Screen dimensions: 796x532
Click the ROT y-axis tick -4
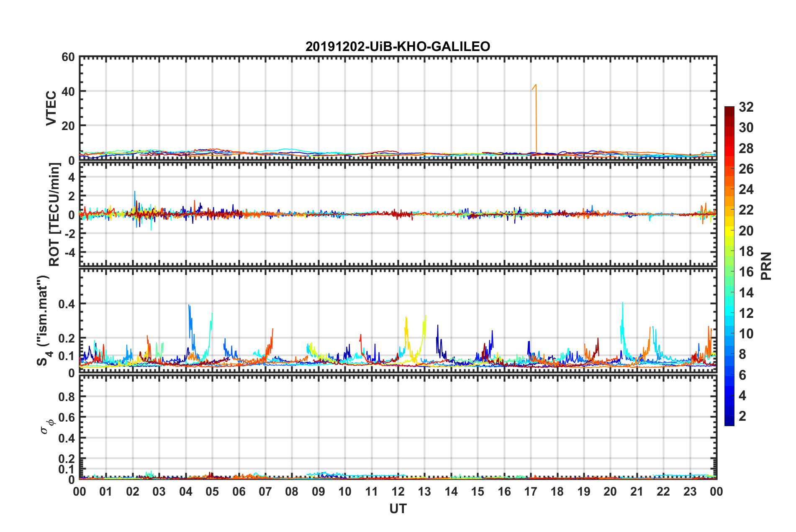(x=70, y=253)
